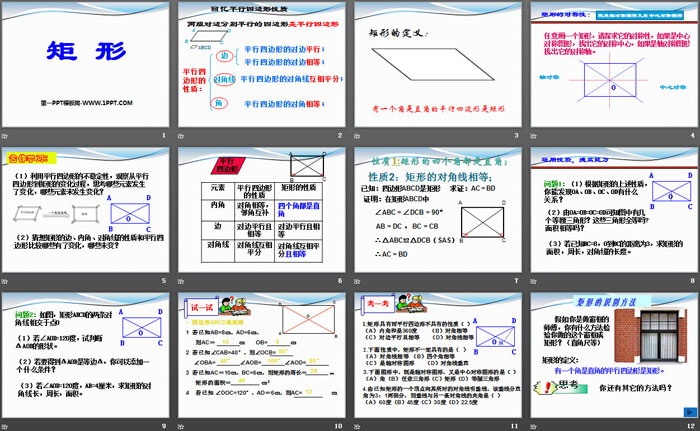The height and width of the screenshot is (431, 700).
Task: Click the animation star icon under slide 3
Action: coord(357,136)
